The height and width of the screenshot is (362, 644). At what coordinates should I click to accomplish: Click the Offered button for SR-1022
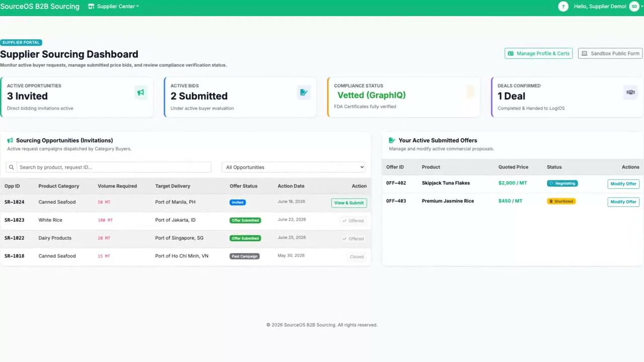pyautogui.click(x=353, y=239)
